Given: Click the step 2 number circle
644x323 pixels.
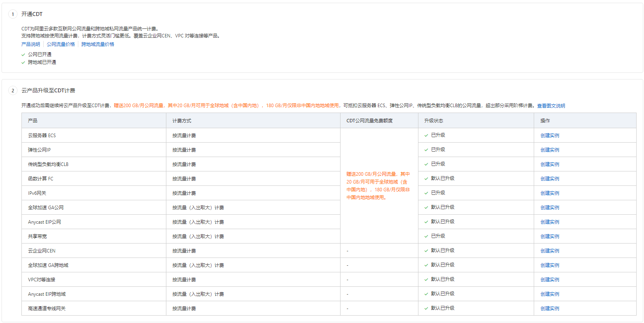Looking at the screenshot, I should click(13, 91).
